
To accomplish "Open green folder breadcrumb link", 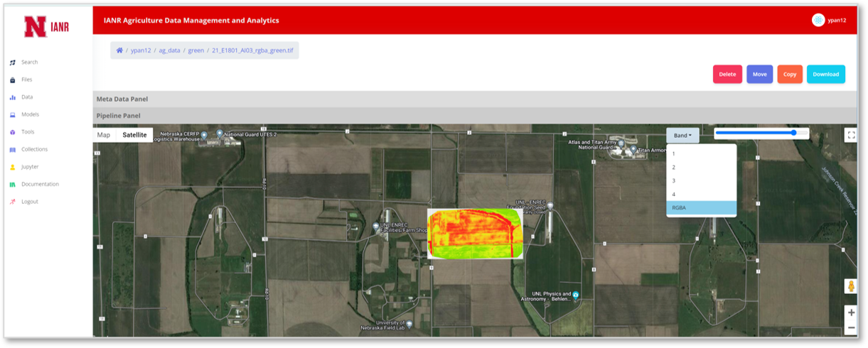I will click(x=195, y=50).
